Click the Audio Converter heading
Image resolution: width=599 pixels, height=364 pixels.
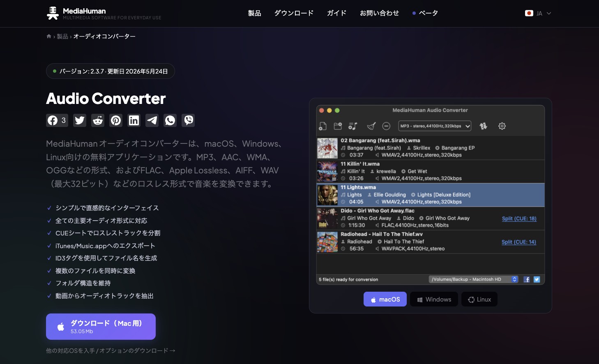106,99
